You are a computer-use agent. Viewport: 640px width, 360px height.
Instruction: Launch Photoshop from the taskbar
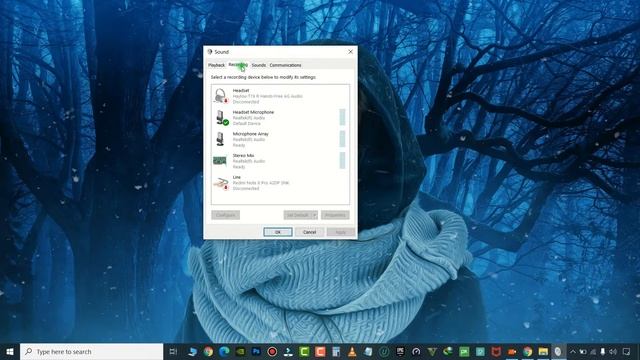(256, 351)
